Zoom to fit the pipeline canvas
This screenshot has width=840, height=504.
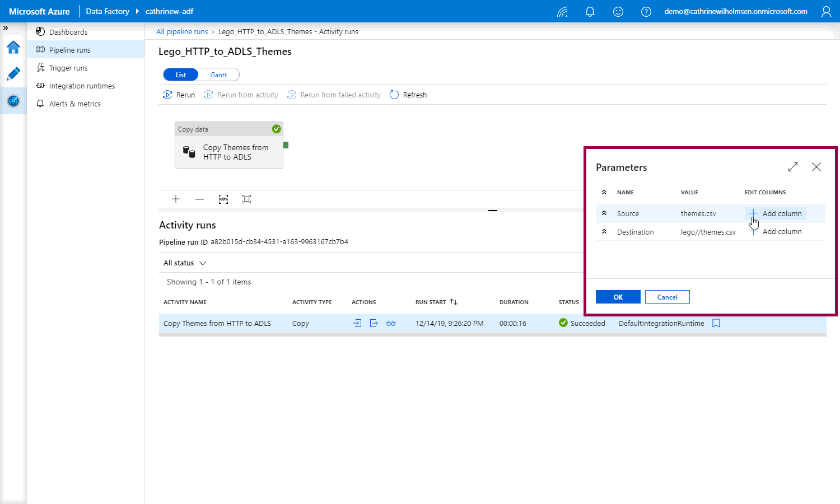246,199
